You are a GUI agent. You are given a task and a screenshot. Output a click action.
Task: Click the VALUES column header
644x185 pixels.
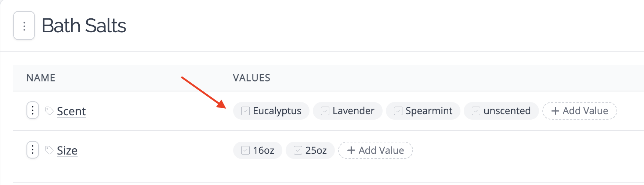tap(252, 78)
